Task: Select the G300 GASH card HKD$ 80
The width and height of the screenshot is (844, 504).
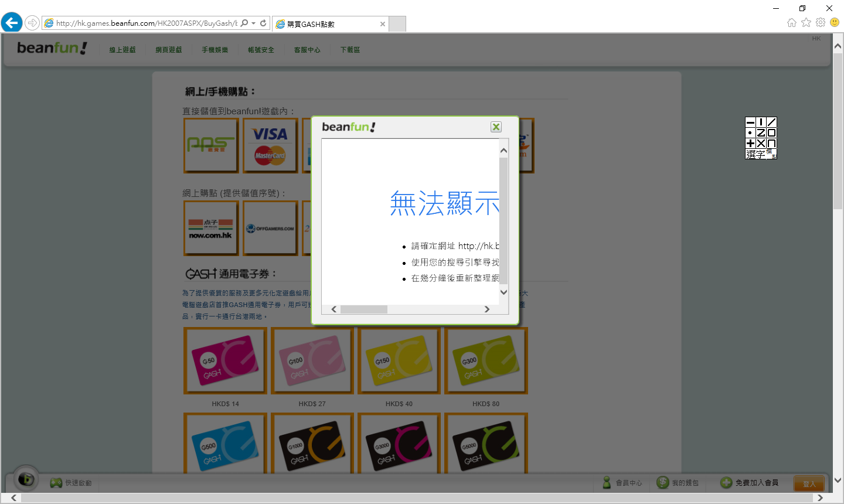Action: (486, 360)
